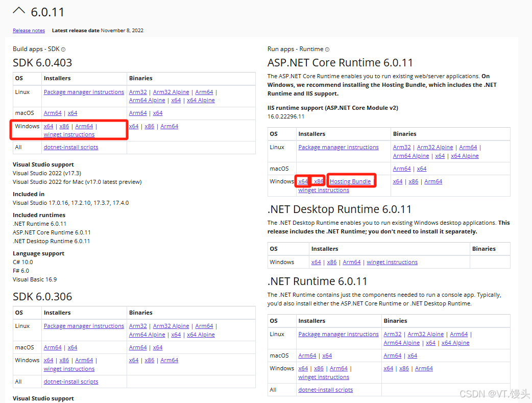
Task: Download .NET Runtime Windows Arm64 installer
Action: coord(338,368)
